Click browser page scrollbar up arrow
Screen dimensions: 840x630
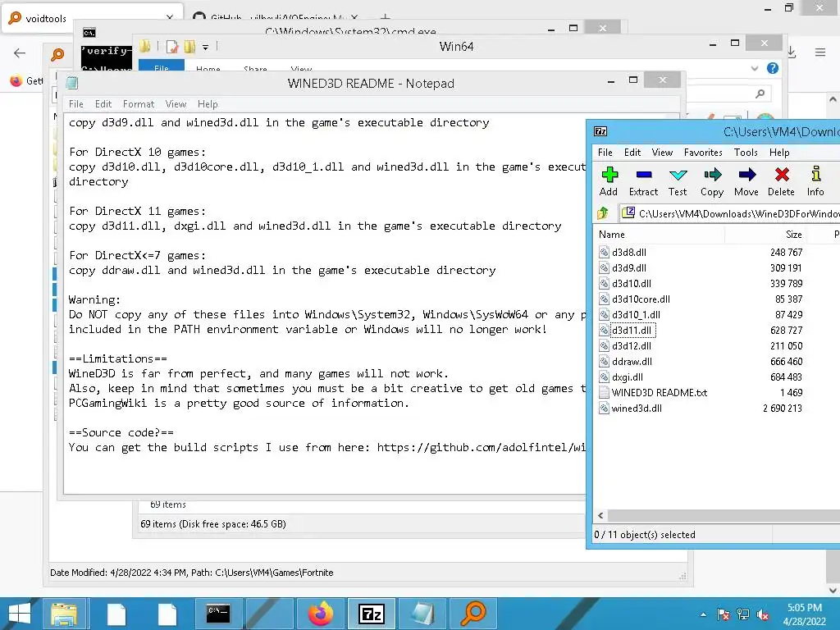833,99
